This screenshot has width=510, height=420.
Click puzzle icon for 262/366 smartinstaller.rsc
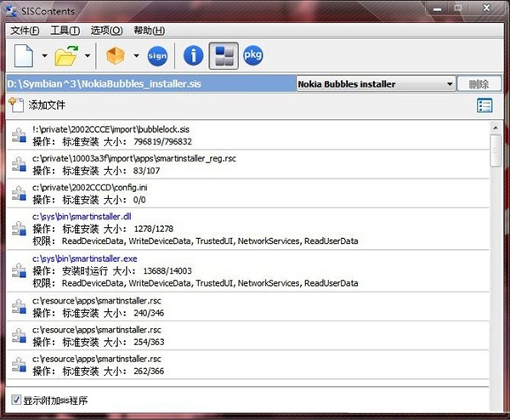[19, 365]
